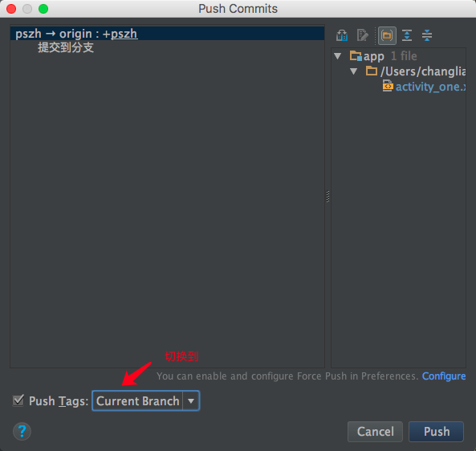Close the Push Commits dialog

click(x=11, y=9)
